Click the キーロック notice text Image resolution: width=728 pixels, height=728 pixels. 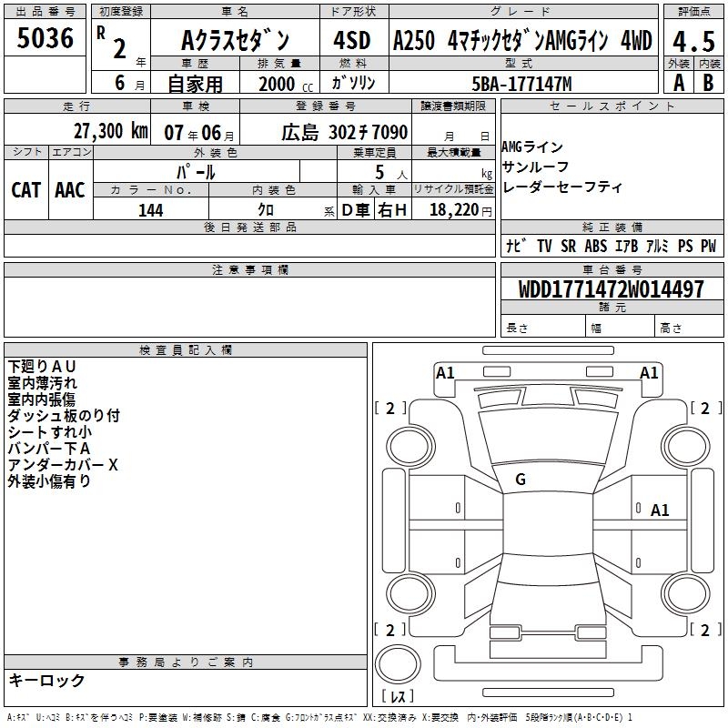click(x=46, y=681)
